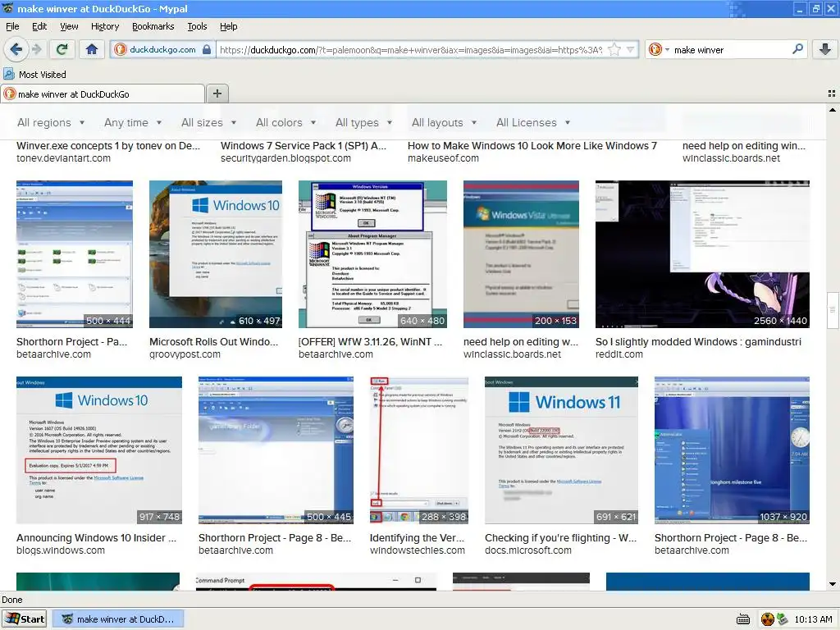Click the 10:13 AM system clock
Screen dimensions: 840x630
tap(813, 619)
